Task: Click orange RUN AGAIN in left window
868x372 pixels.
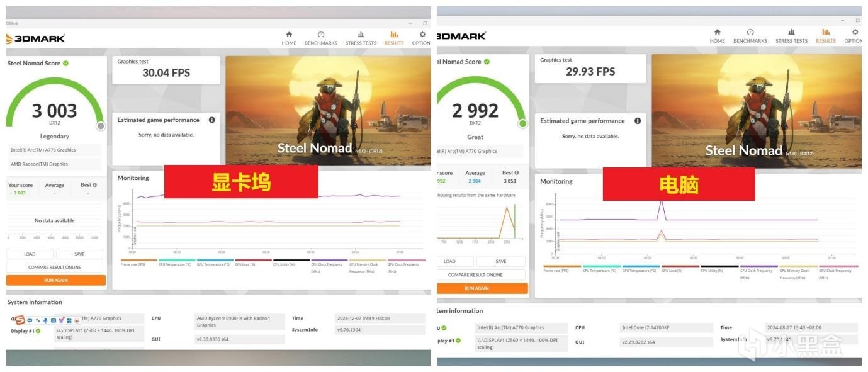Action: tap(56, 280)
